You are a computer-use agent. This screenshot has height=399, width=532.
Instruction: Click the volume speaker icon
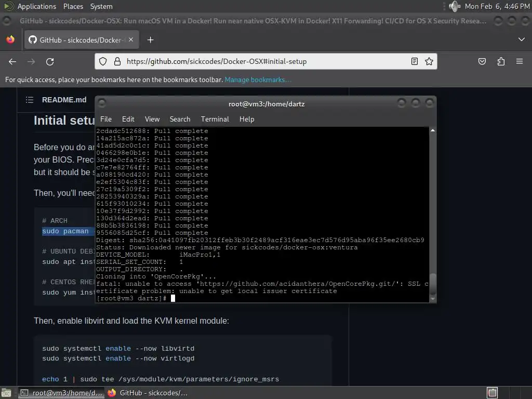click(x=454, y=6)
